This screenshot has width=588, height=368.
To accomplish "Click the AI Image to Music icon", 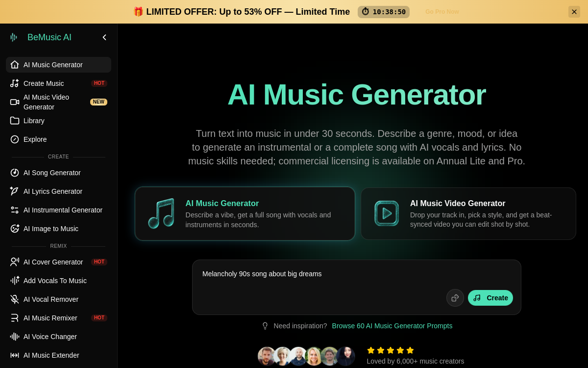I will (x=15, y=229).
